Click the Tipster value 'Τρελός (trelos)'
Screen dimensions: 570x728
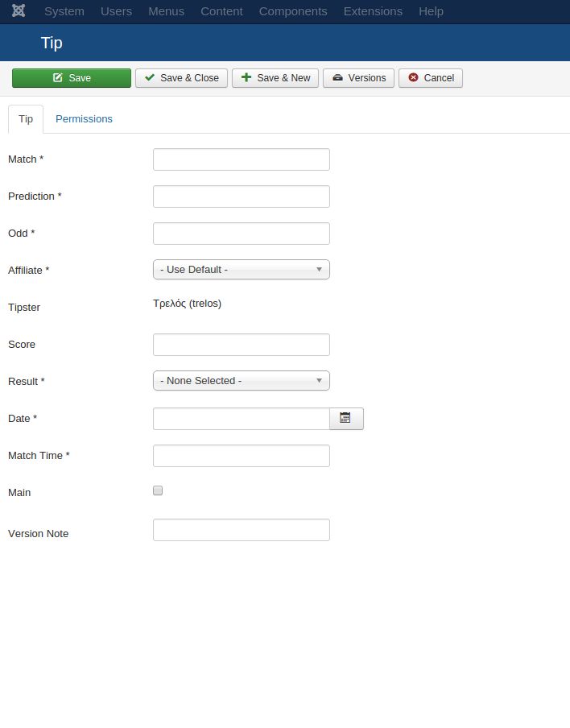click(x=187, y=304)
